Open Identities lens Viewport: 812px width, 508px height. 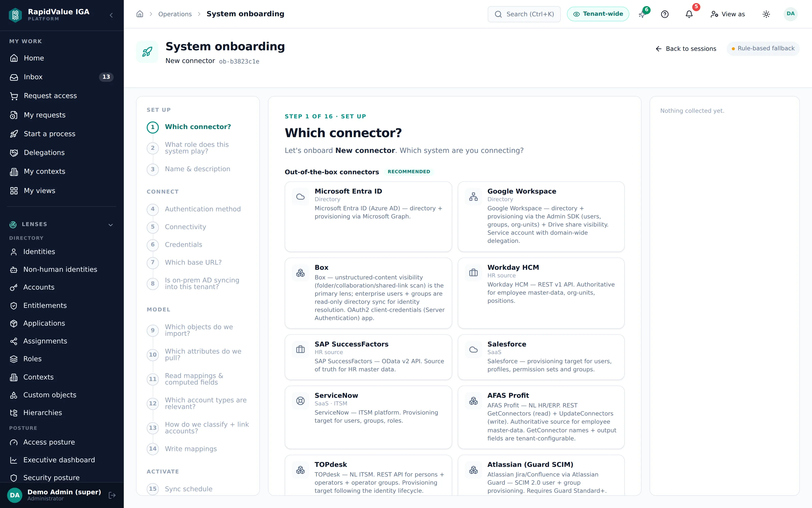pos(62,252)
